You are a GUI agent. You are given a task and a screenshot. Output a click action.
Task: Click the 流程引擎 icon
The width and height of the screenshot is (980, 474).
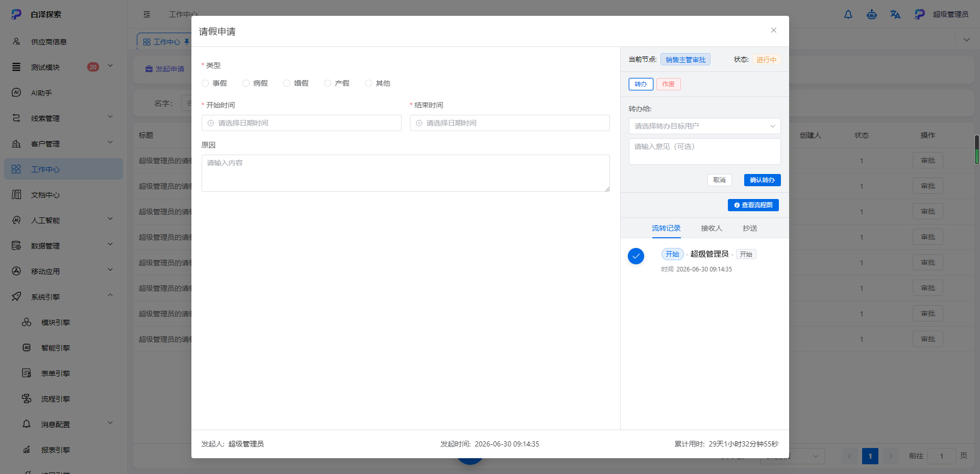(x=27, y=398)
